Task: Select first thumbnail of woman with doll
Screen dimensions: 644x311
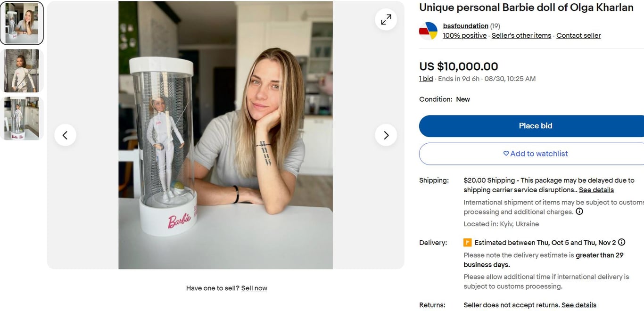Action: [x=22, y=23]
